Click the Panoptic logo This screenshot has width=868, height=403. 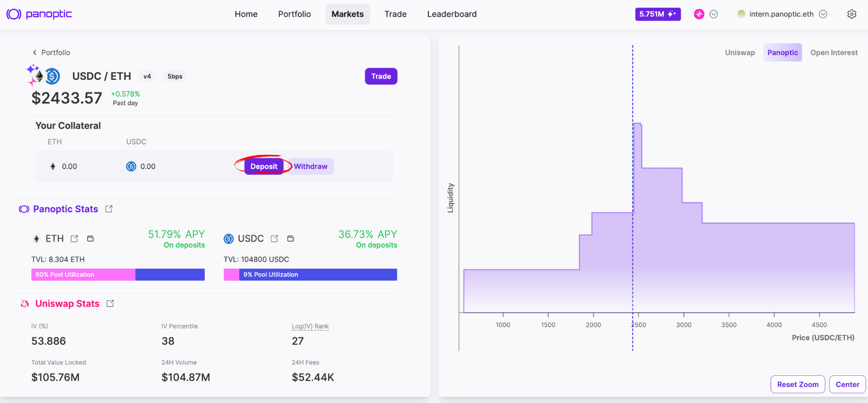click(39, 14)
